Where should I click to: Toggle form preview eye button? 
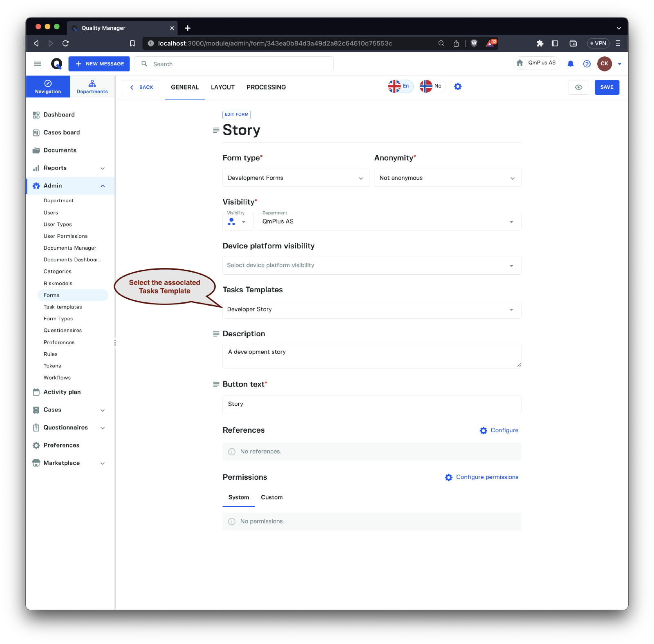tap(578, 87)
